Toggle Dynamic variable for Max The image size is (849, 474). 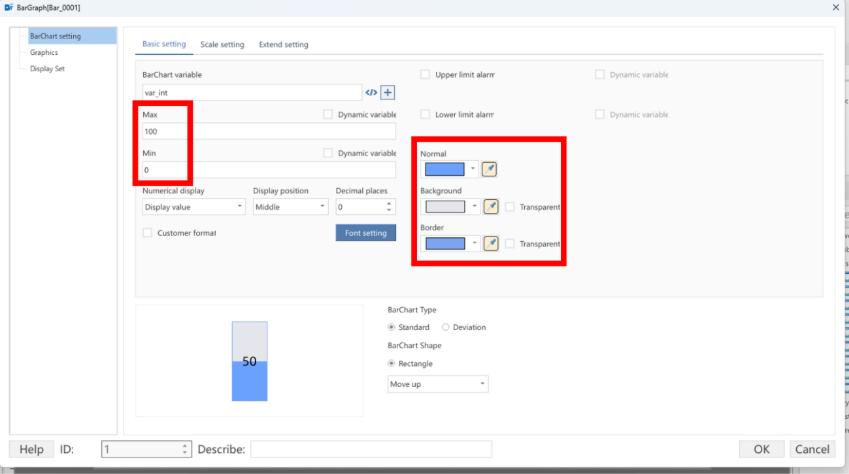(328, 114)
